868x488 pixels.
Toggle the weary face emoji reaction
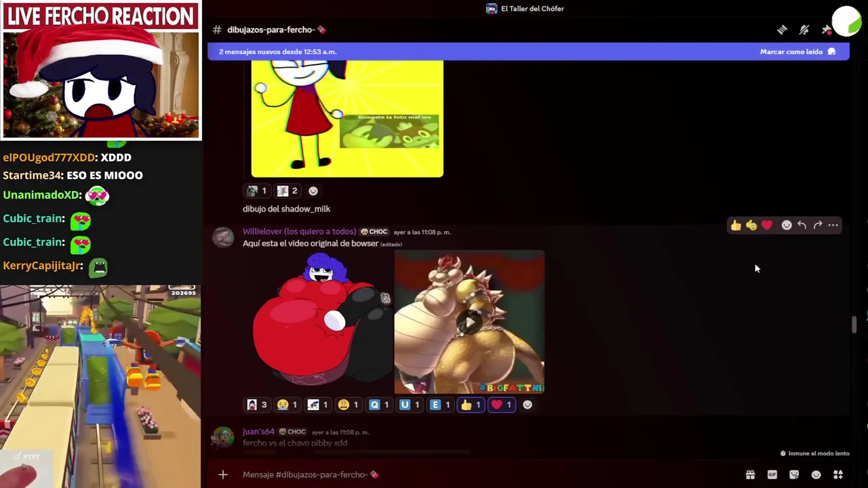(349, 405)
